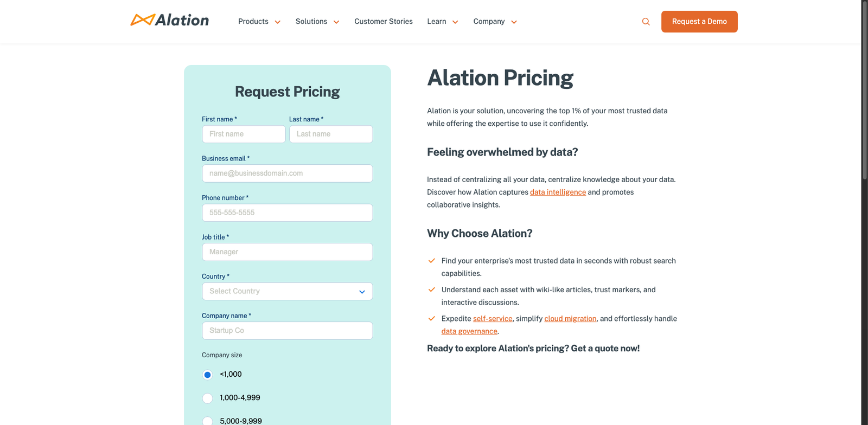
Task: Open the data governance link
Action: 469,331
